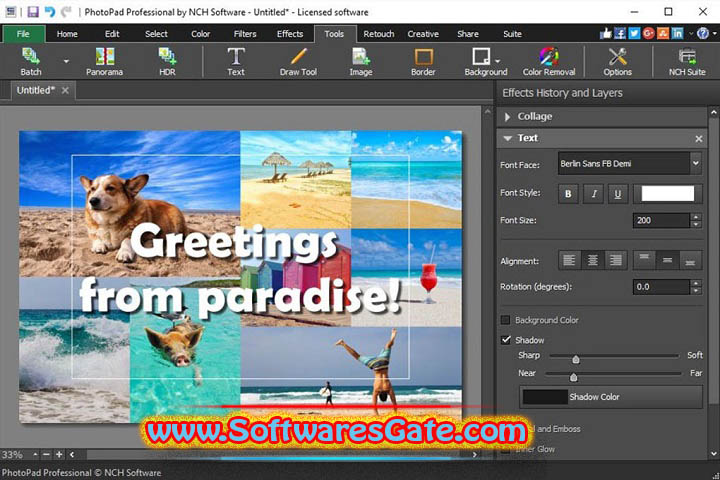Viewport: 720px width, 480px height.
Task: Switch to the Select tab
Action: [x=156, y=34]
